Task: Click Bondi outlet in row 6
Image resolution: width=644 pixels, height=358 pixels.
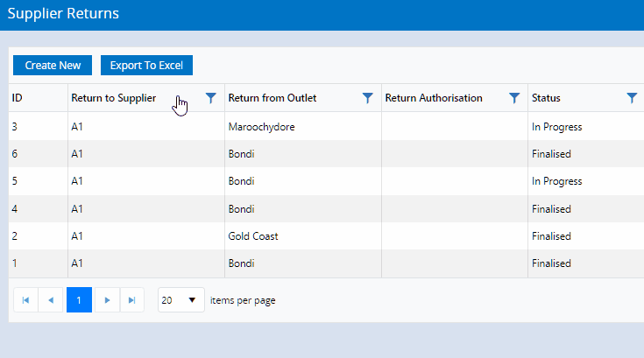Action: tap(241, 154)
